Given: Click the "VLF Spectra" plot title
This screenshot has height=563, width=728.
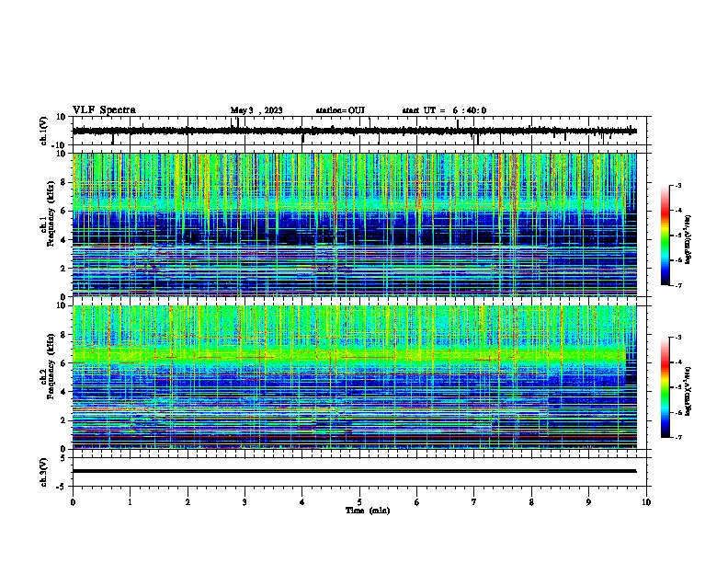Looking at the screenshot, I should [x=104, y=110].
